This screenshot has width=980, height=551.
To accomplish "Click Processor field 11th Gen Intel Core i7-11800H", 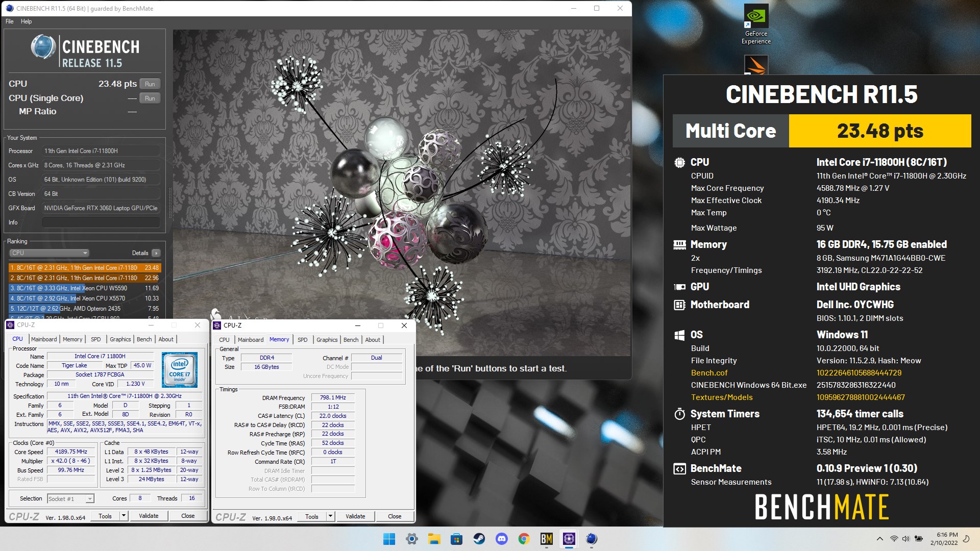I will click(x=101, y=151).
